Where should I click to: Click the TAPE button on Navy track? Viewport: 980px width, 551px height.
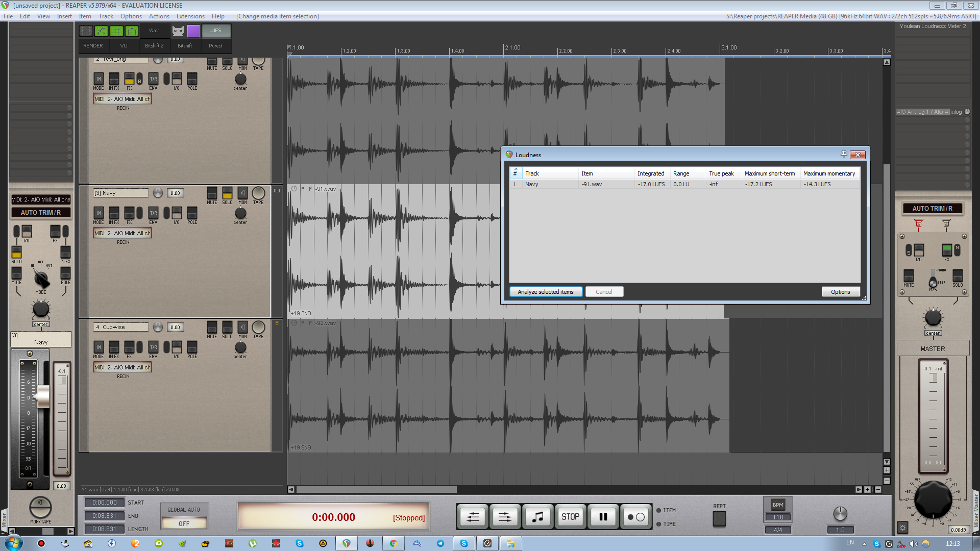click(258, 194)
